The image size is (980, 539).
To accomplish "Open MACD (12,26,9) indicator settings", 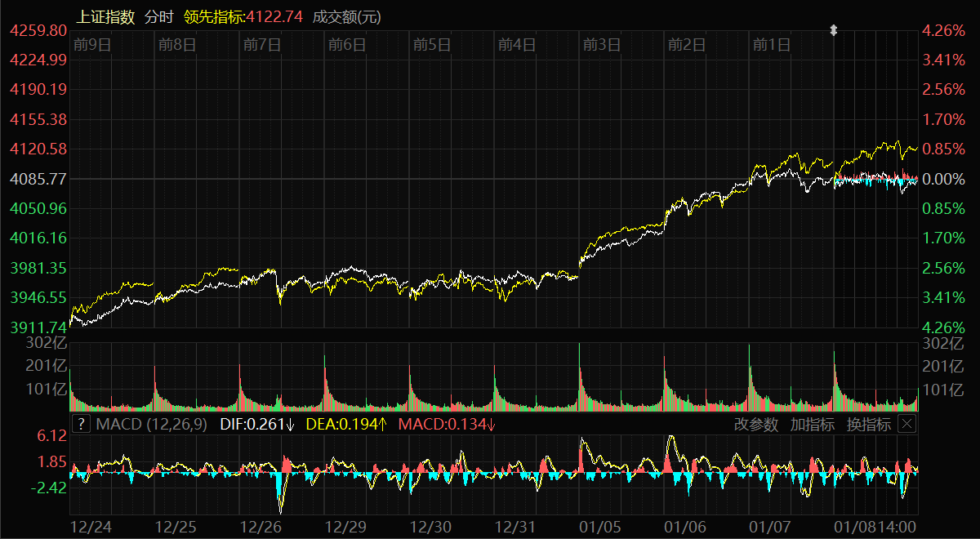I will (152, 424).
